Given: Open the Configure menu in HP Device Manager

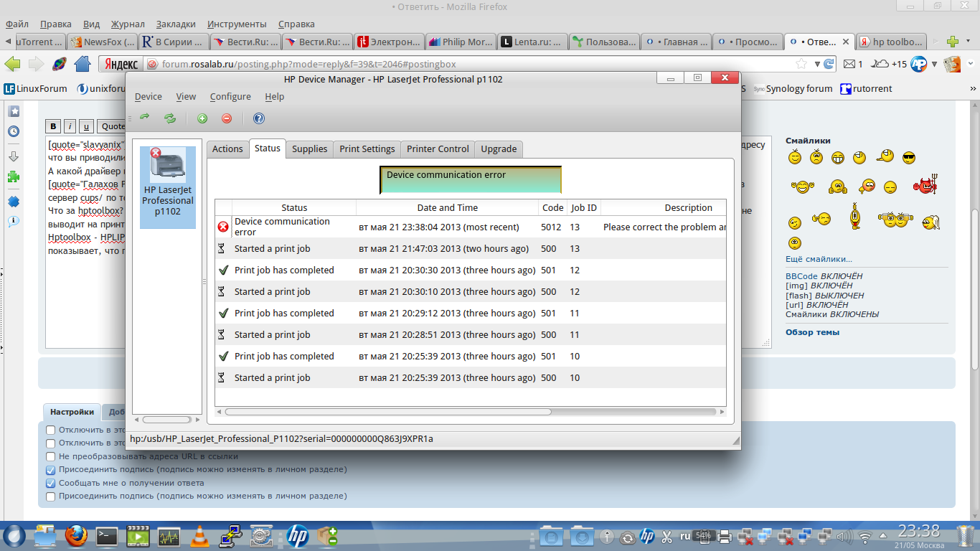Looking at the screenshot, I should click(230, 97).
